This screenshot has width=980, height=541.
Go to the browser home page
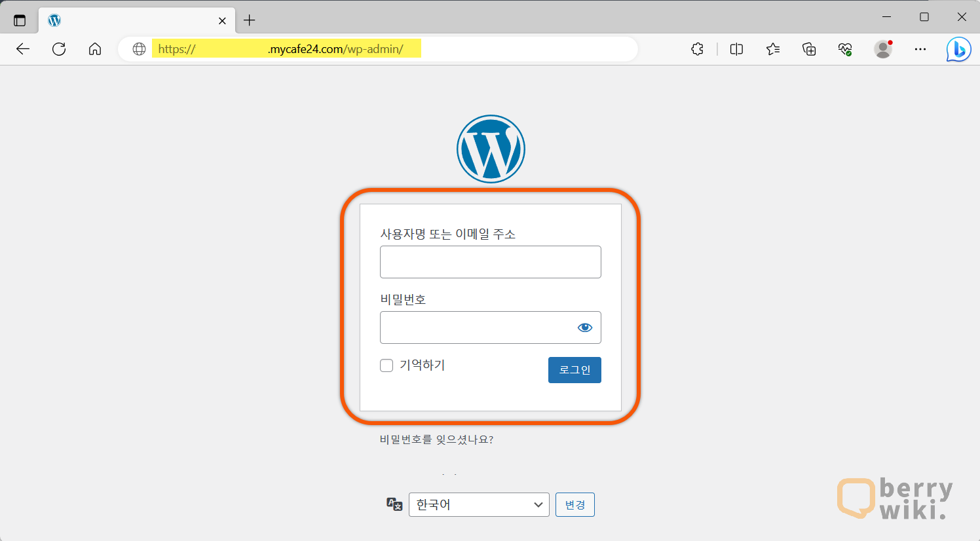pyautogui.click(x=95, y=49)
